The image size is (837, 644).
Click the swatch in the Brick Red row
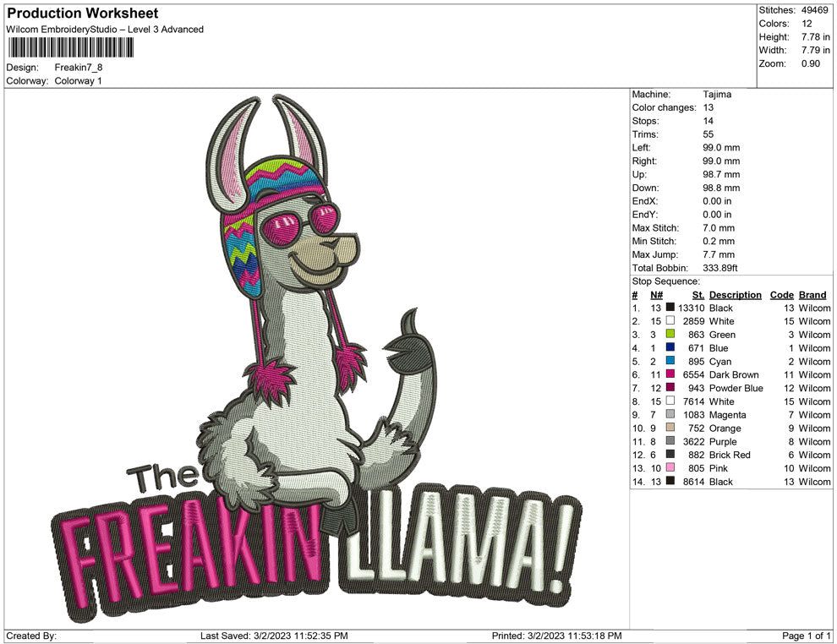click(x=670, y=454)
